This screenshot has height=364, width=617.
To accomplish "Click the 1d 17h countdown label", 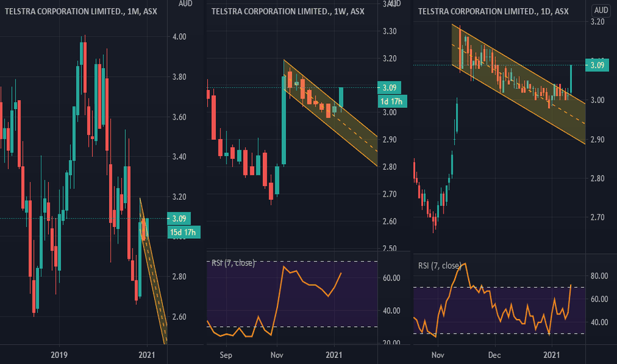I will [392, 101].
